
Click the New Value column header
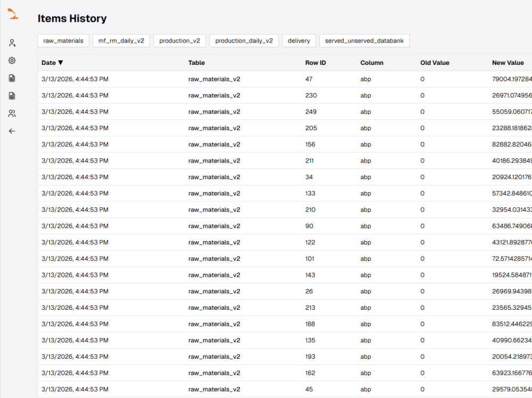pyautogui.click(x=508, y=63)
